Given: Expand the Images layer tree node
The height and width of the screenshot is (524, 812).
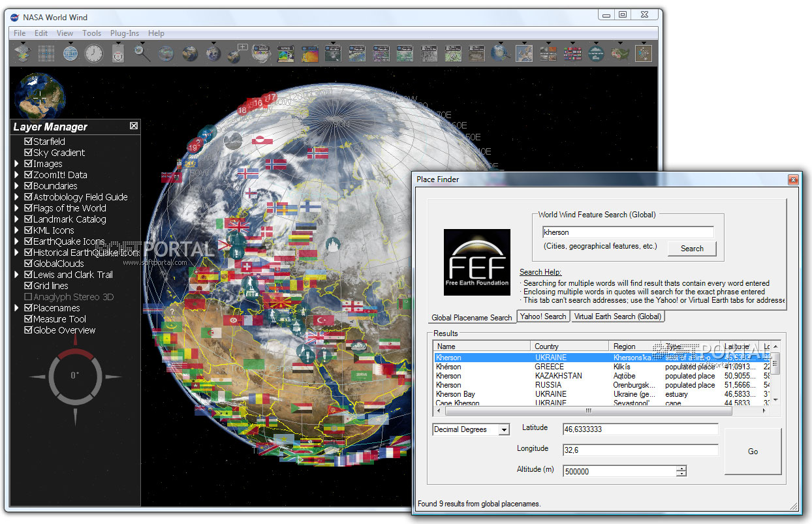Looking at the screenshot, I should point(17,164).
